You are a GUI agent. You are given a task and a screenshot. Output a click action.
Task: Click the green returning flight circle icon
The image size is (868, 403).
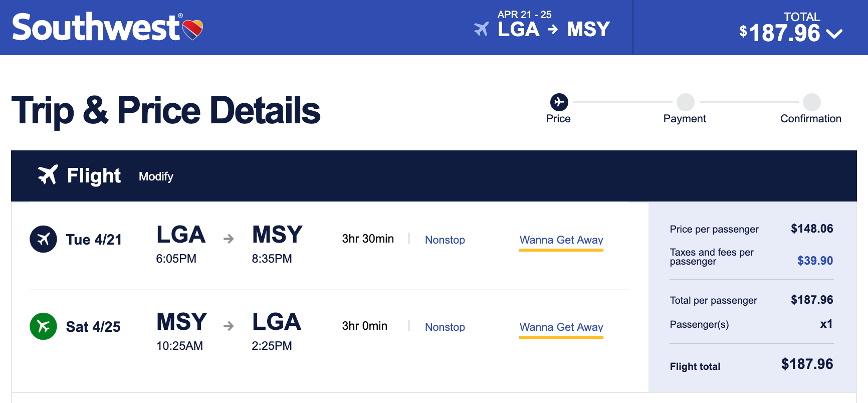44,326
